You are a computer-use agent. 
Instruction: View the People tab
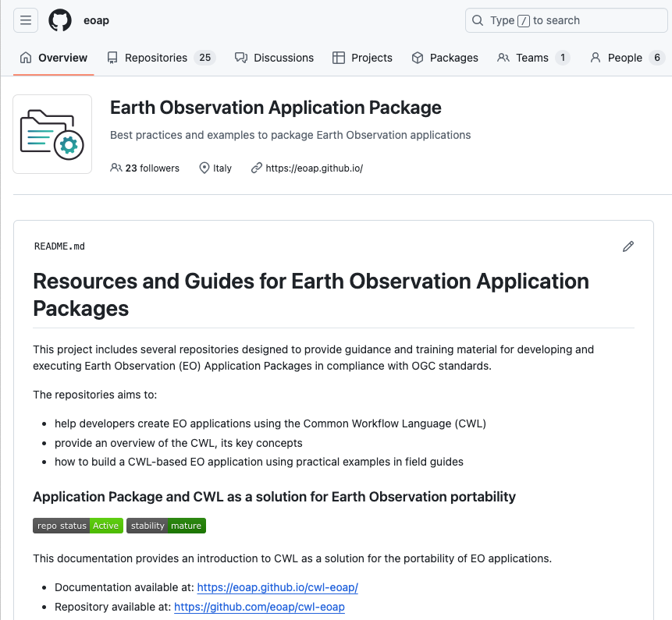(625, 58)
